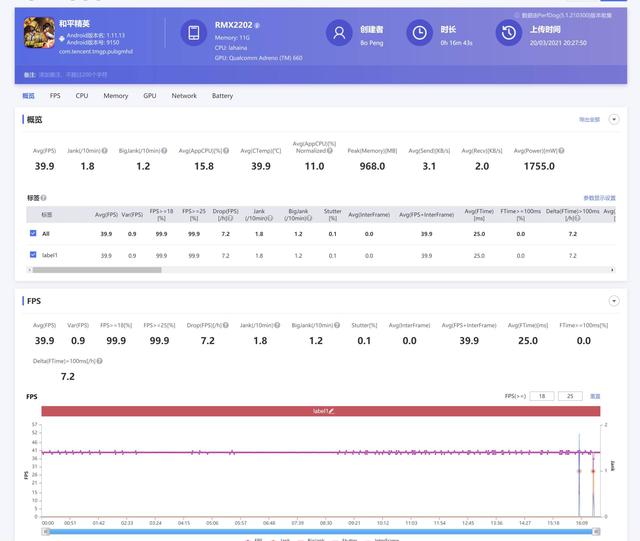Click the right handle of chart range slider
The image size is (640, 541).
coord(596,532)
